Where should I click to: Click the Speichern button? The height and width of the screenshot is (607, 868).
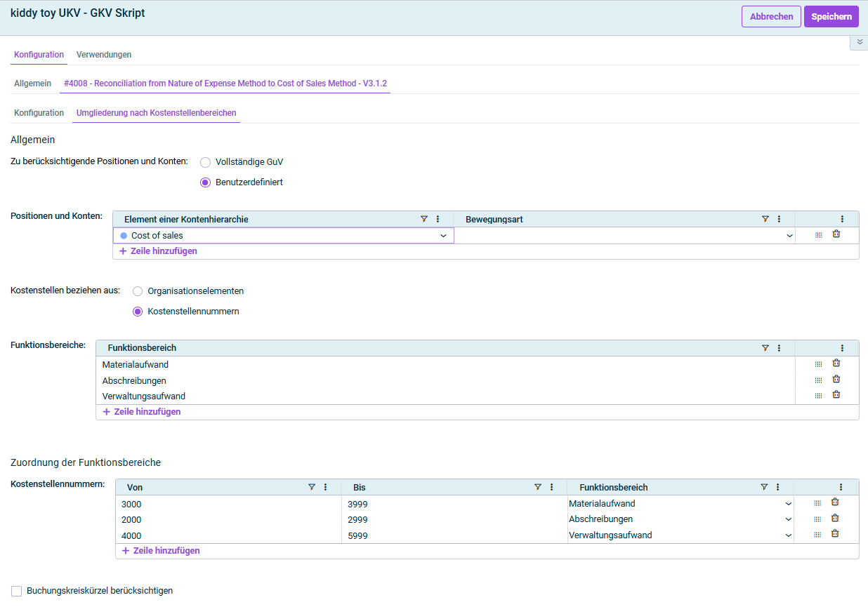coord(831,16)
